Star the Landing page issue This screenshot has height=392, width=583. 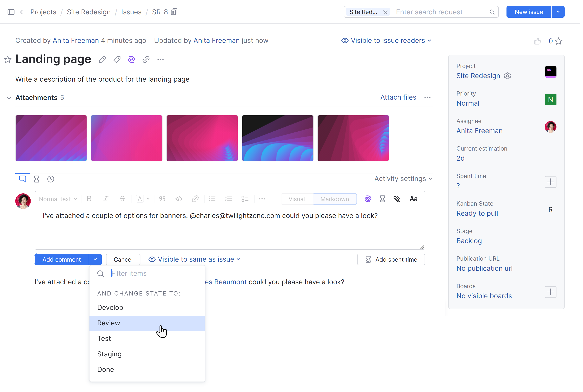click(8, 59)
